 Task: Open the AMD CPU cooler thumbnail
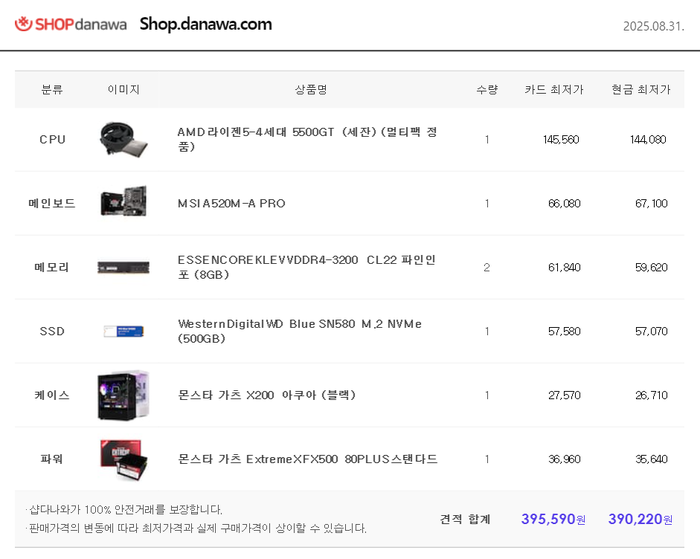point(124,139)
